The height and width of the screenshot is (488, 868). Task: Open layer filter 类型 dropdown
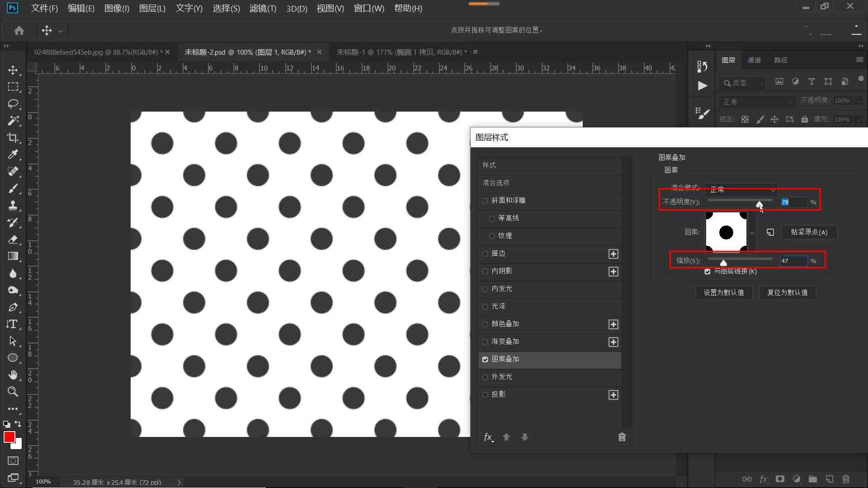(742, 83)
